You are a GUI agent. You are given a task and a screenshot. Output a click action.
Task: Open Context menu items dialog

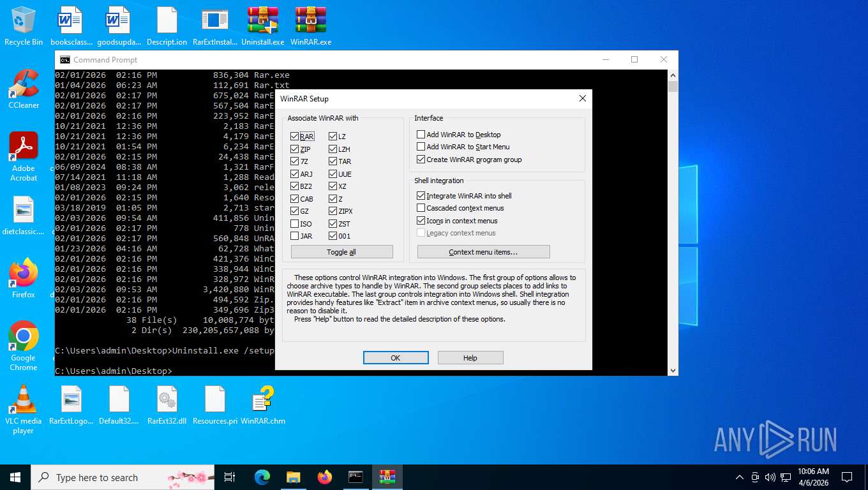pos(483,252)
